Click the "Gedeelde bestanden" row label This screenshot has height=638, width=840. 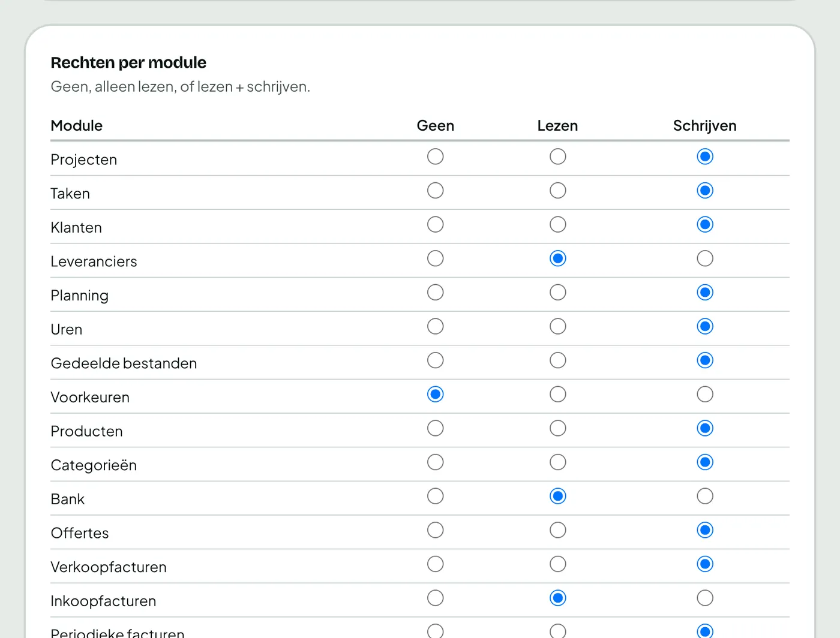[x=124, y=363]
